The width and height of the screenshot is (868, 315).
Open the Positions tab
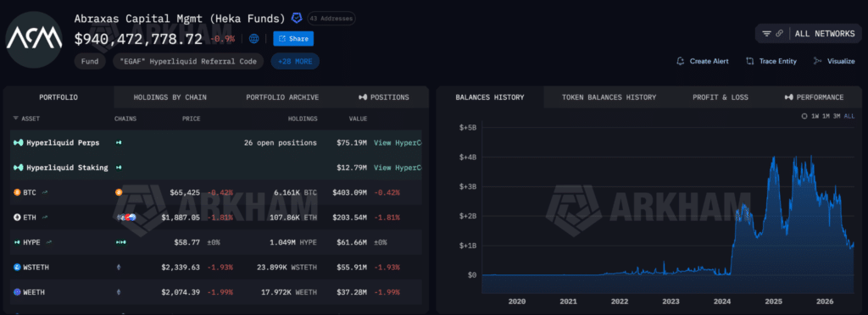click(384, 97)
